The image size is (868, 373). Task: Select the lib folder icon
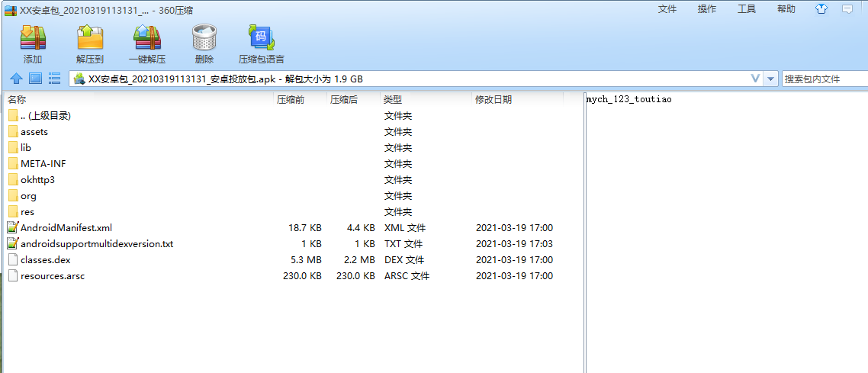tap(13, 148)
